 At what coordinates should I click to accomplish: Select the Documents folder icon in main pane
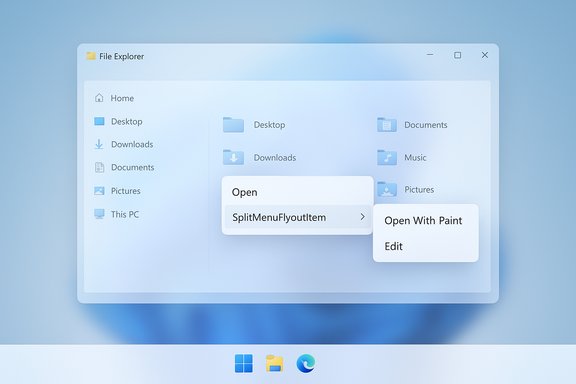point(387,125)
